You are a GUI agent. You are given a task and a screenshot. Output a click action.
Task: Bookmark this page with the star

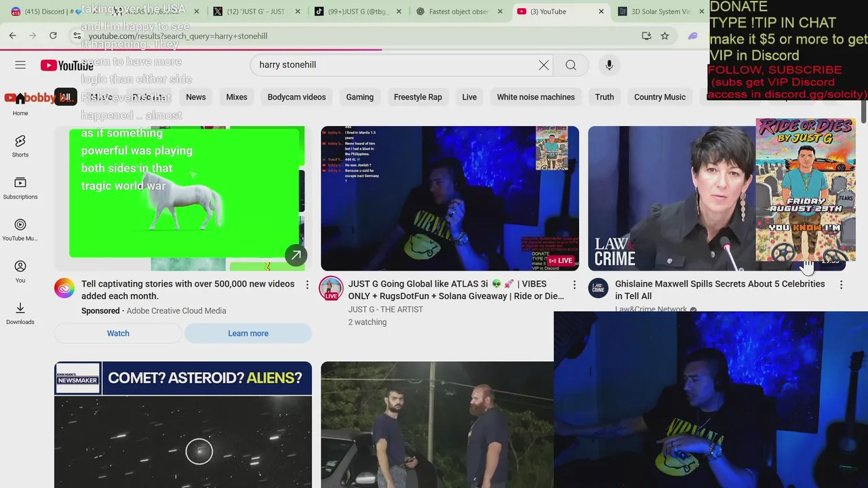click(665, 36)
